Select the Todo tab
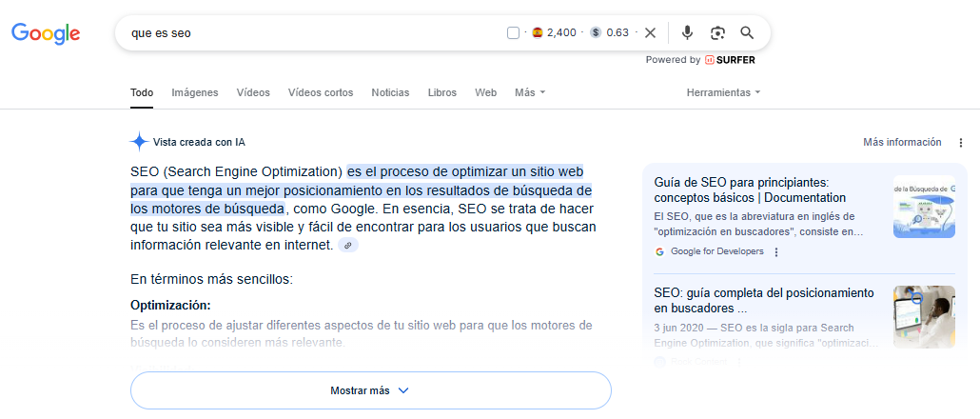980x419 pixels. point(142,92)
